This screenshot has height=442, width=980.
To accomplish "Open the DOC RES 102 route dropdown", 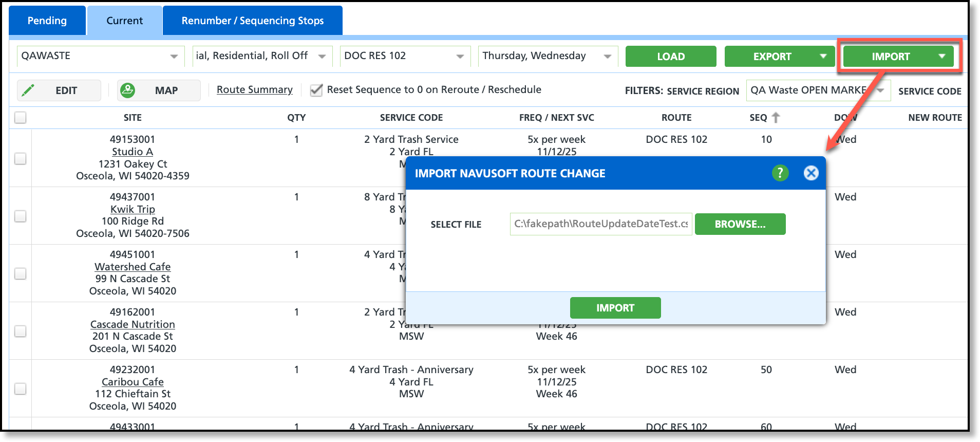I will pyautogui.click(x=405, y=56).
